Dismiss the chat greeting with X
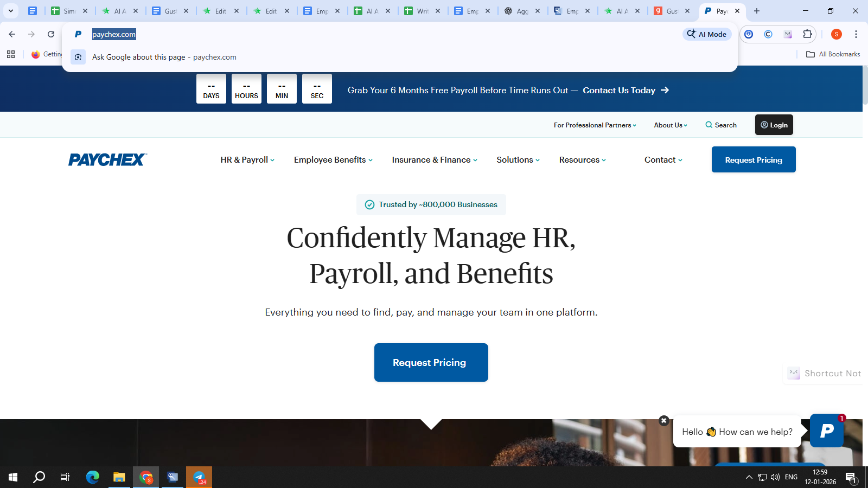The image size is (868, 488). [x=663, y=421]
